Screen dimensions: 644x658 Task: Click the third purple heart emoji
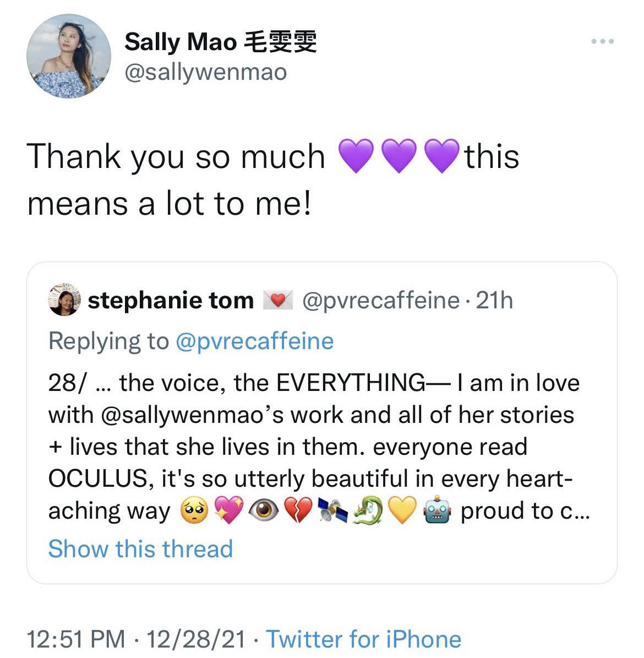point(443,156)
